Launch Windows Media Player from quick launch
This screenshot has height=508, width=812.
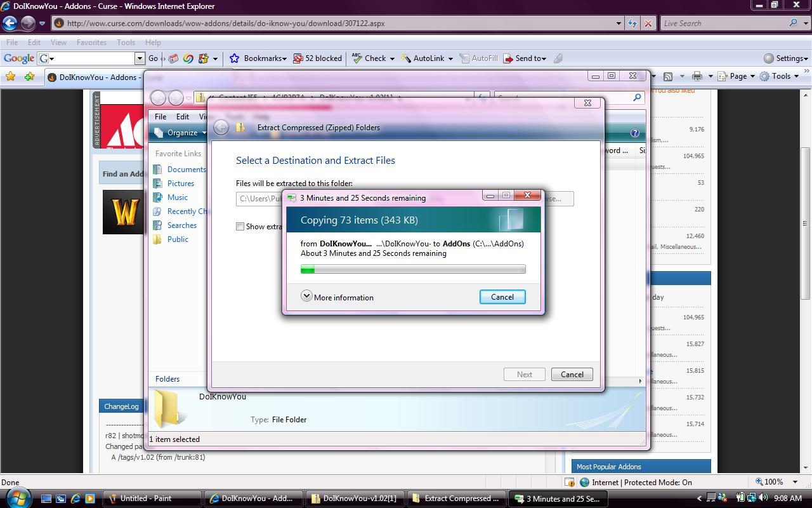point(89,498)
